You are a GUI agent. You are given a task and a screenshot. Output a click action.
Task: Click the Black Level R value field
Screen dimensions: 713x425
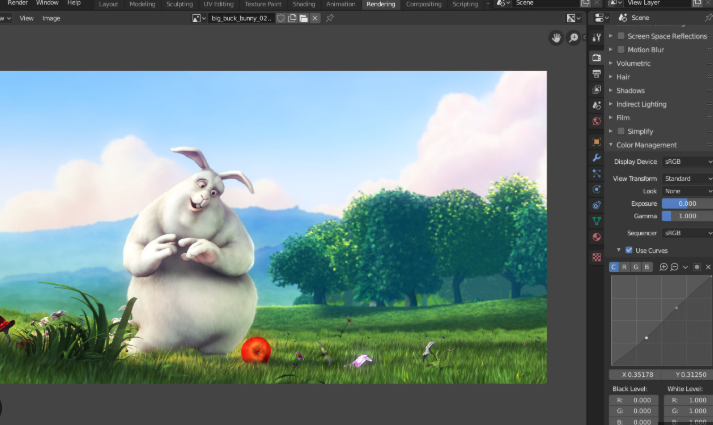pos(633,400)
